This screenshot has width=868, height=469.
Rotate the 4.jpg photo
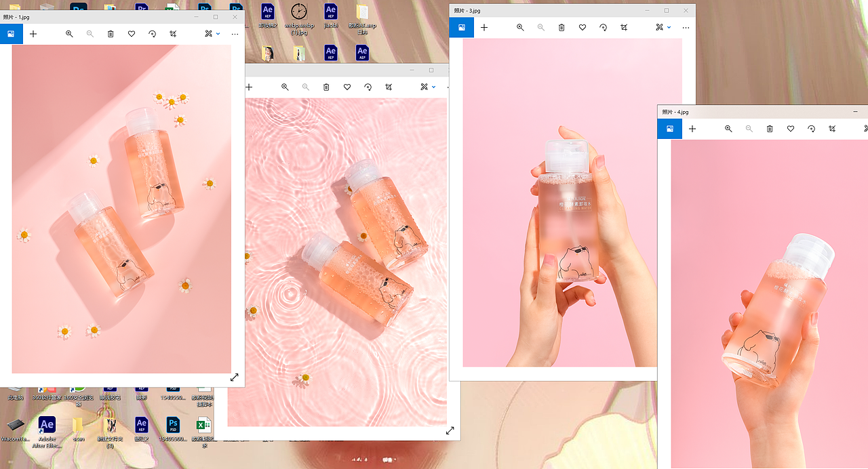coord(811,128)
